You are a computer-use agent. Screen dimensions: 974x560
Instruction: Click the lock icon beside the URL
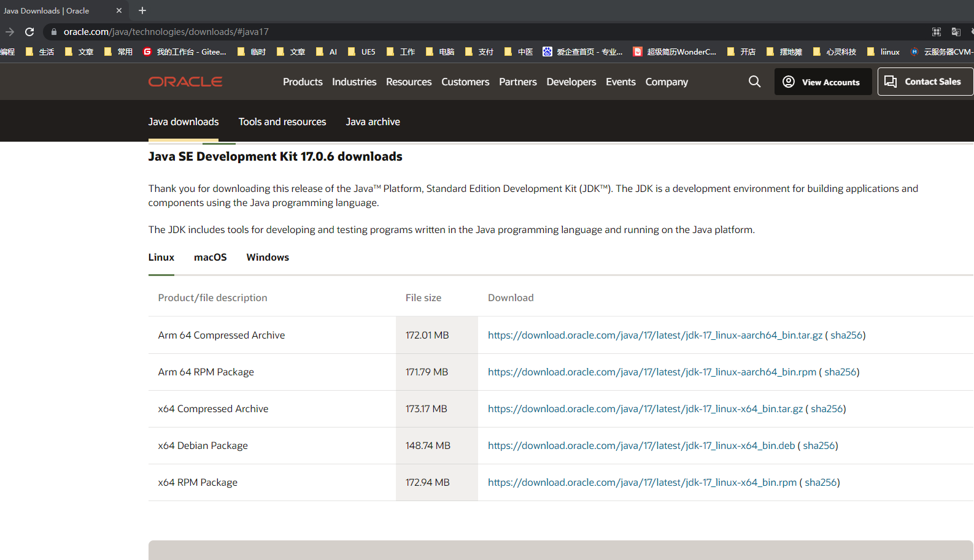[x=54, y=32]
